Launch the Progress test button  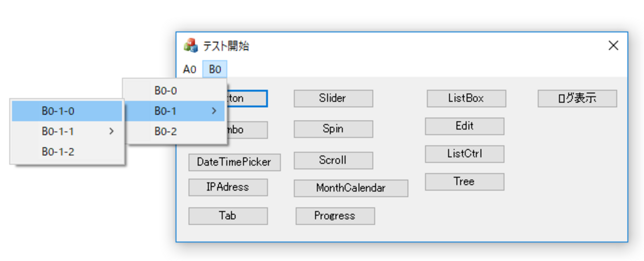(x=335, y=216)
